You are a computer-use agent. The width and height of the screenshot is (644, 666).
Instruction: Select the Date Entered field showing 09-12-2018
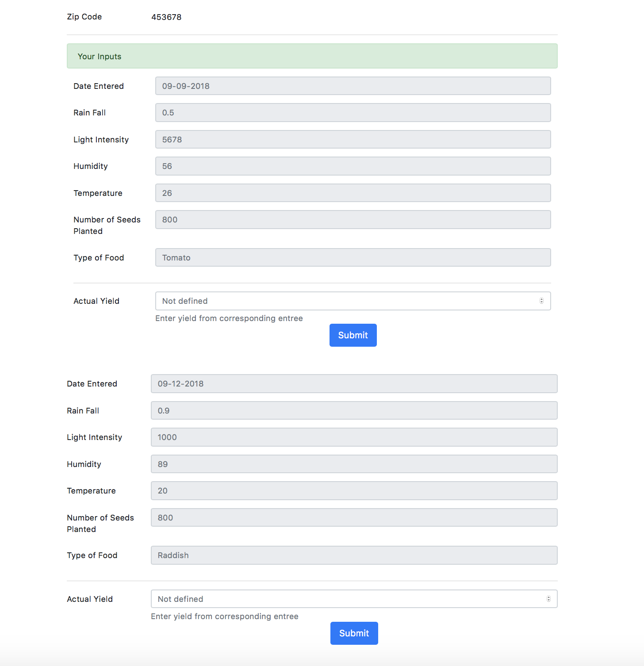click(x=354, y=384)
